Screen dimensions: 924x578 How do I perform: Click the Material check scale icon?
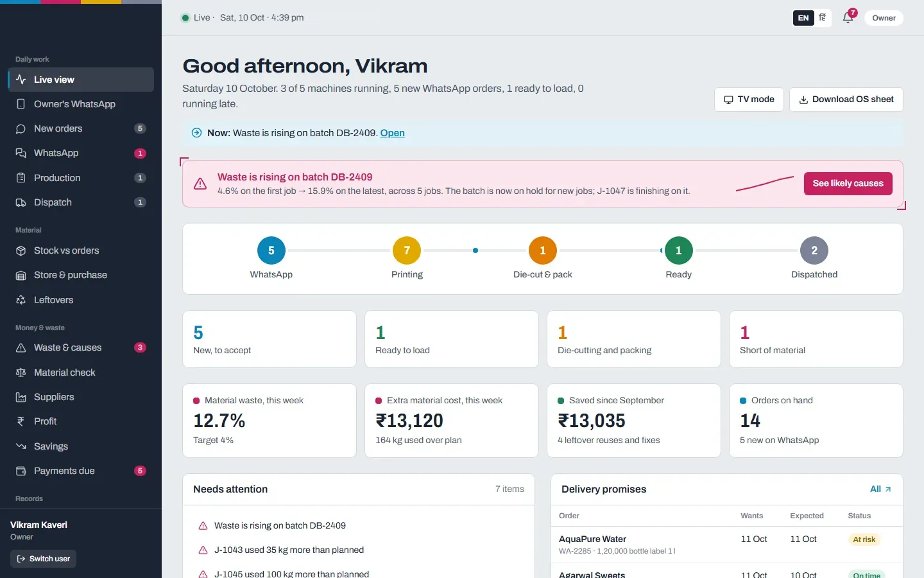coord(21,372)
